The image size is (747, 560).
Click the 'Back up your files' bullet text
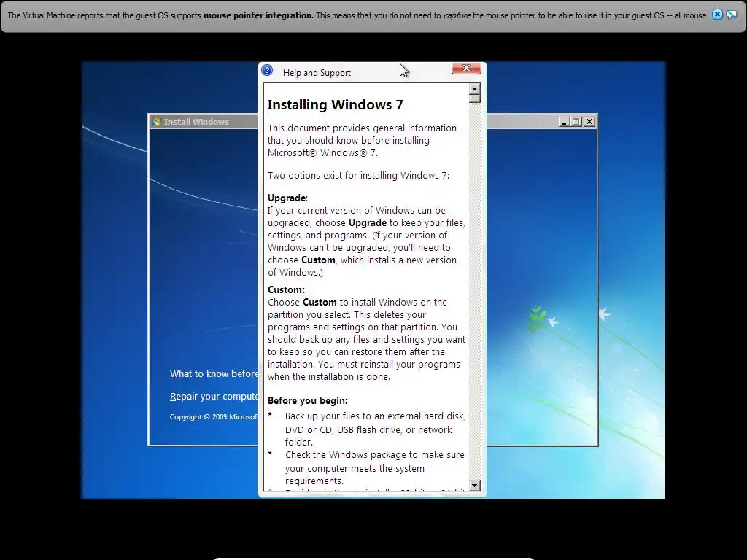pyautogui.click(x=375, y=429)
